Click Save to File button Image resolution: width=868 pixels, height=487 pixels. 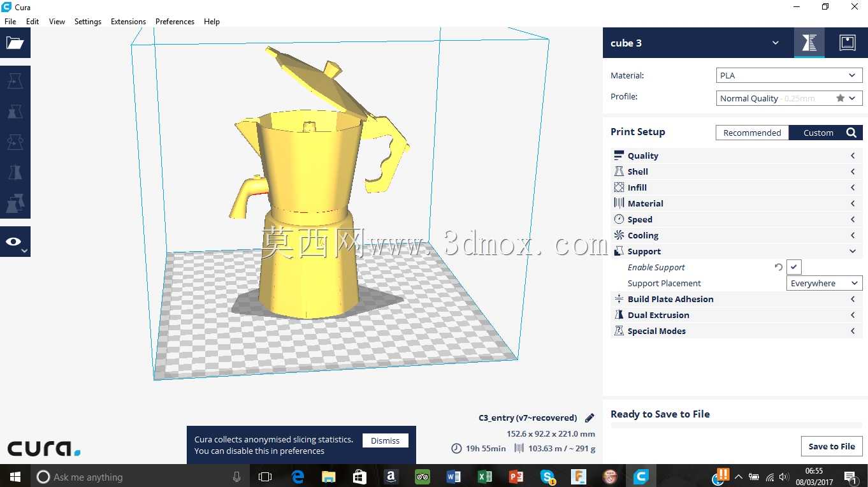tap(832, 446)
